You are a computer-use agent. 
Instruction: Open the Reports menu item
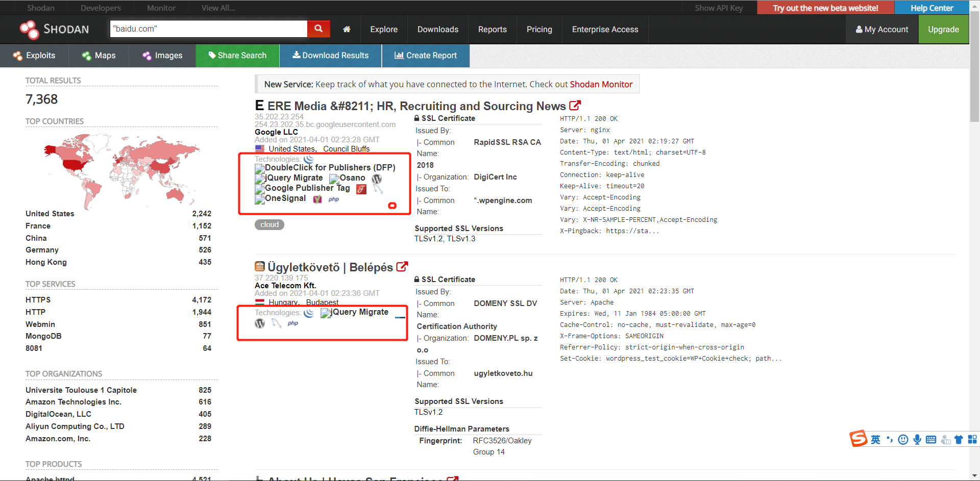(x=493, y=30)
